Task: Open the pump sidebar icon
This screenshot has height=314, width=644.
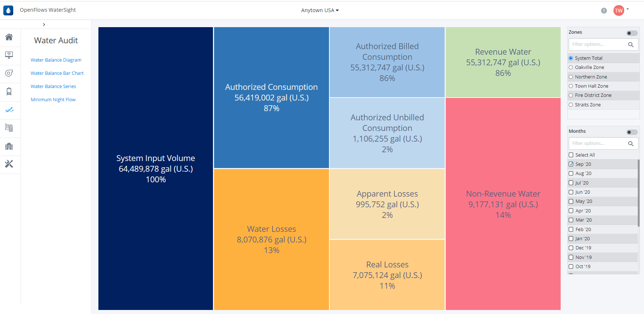Action: (9, 73)
